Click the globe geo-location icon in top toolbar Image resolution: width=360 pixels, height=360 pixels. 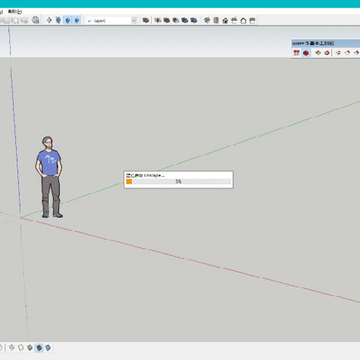click(x=35, y=20)
